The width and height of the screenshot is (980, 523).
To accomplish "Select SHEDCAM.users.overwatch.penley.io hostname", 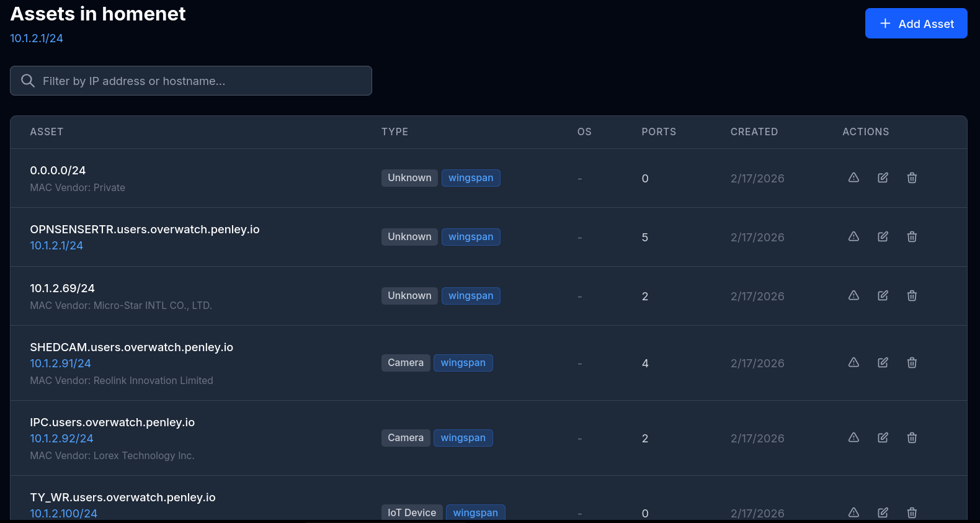I will click(131, 347).
